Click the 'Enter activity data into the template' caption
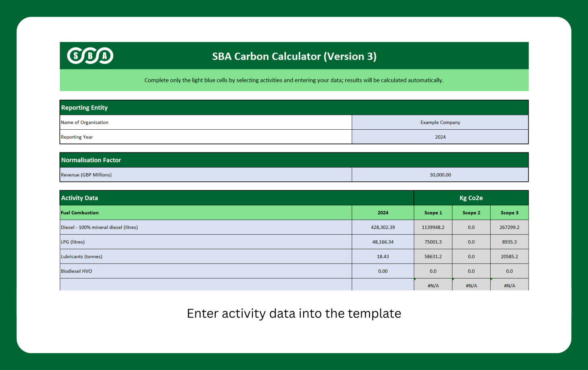Viewport: 588px width, 370px height. click(294, 313)
